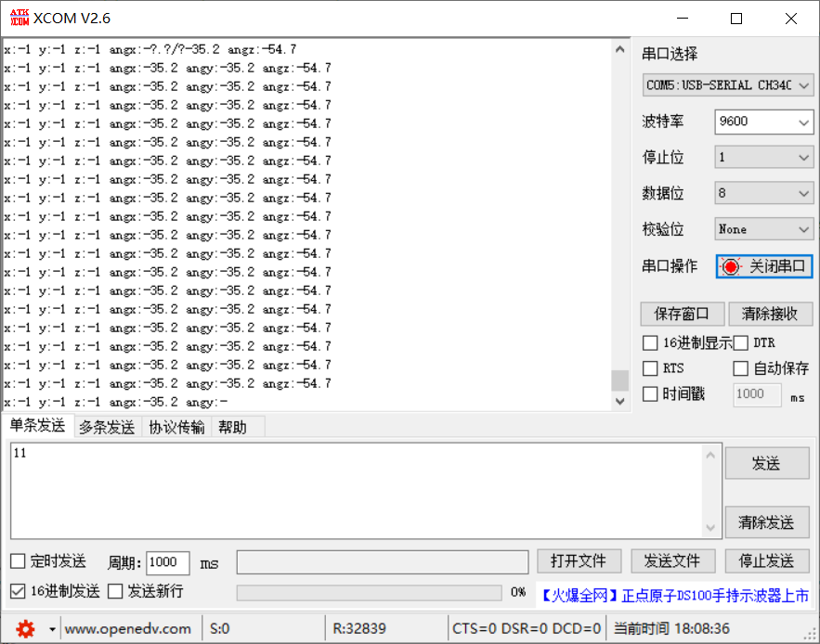
Task: Click the first received line with angx:-?.?/?
Action: tap(150, 50)
